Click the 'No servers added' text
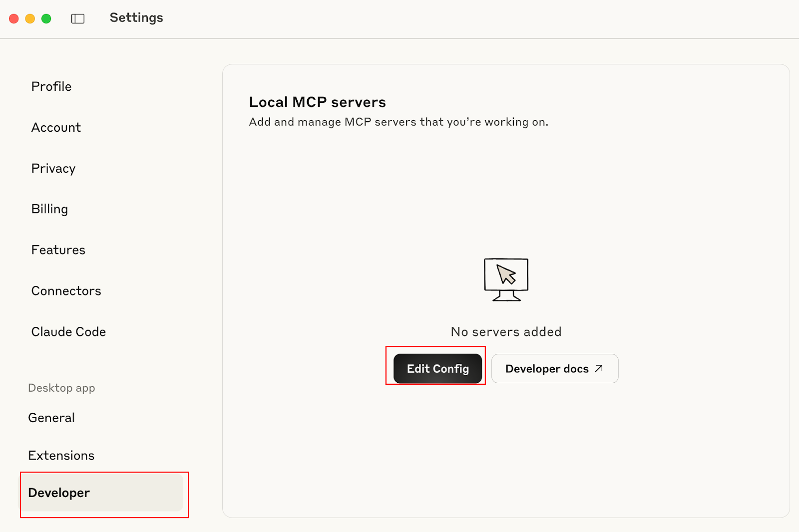 (506, 332)
